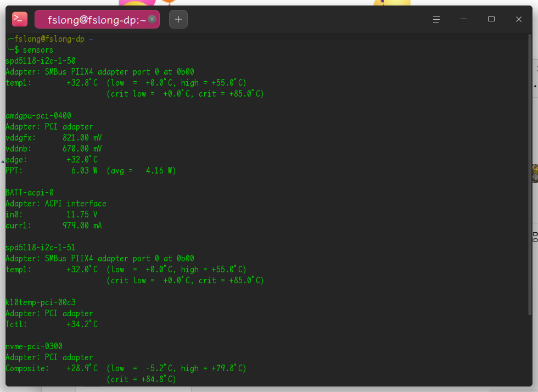This screenshot has width=538, height=392.
Task: Click the 'spd5118-i2c-1-51' heading
Action: (41, 248)
